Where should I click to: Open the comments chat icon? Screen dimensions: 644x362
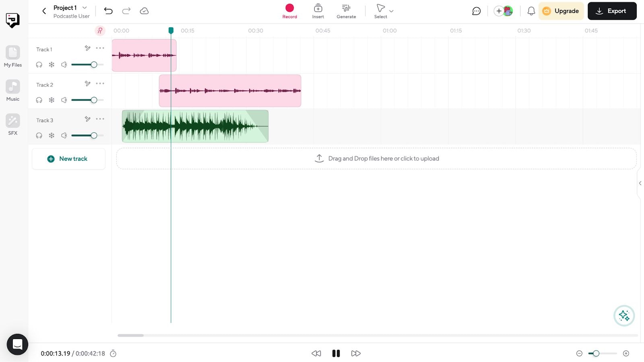coord(476,11)
